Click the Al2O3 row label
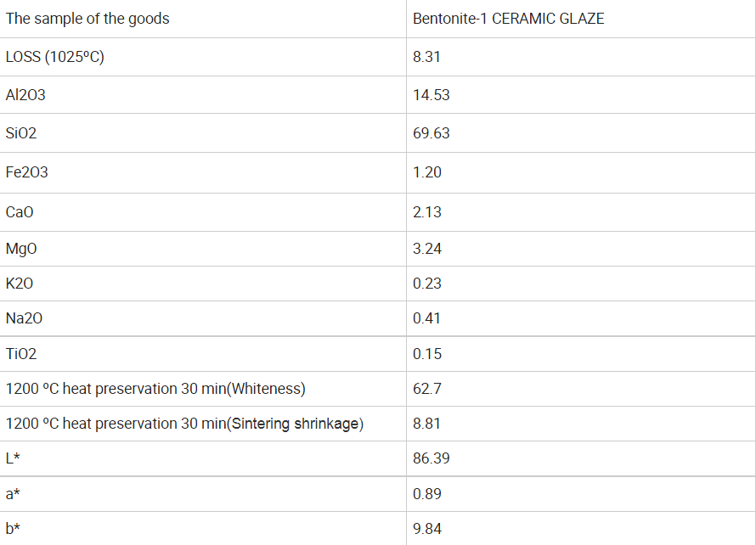756x545 pixels. click(x=25, y=95)
